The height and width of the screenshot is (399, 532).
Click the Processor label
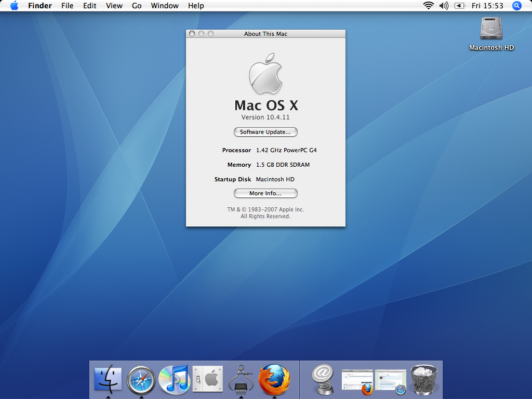coord(236,150)
